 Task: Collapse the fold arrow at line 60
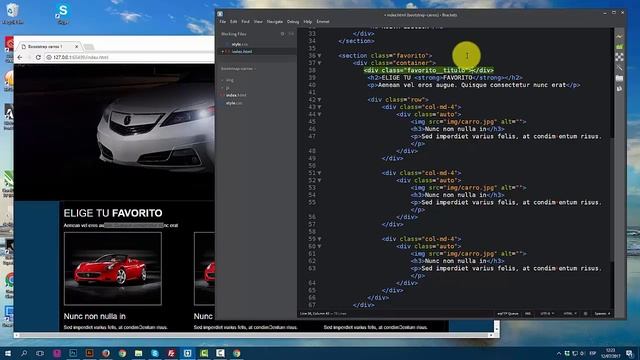pyautogui.click(x=319, y=247)
